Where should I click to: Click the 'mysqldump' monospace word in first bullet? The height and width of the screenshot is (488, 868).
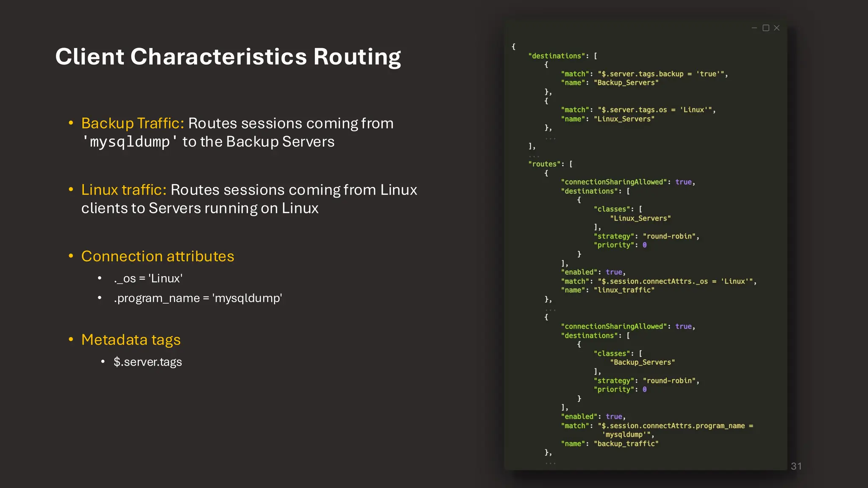point(129,142)
